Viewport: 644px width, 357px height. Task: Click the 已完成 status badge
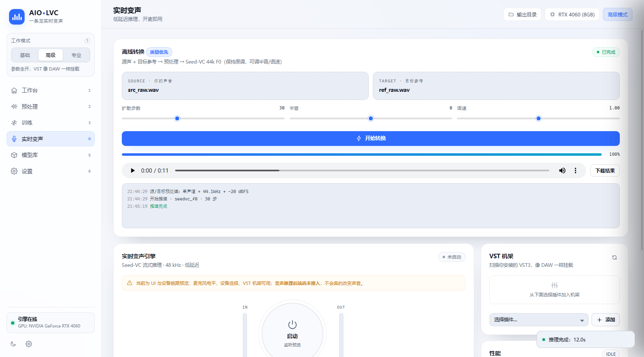(606, 52)
